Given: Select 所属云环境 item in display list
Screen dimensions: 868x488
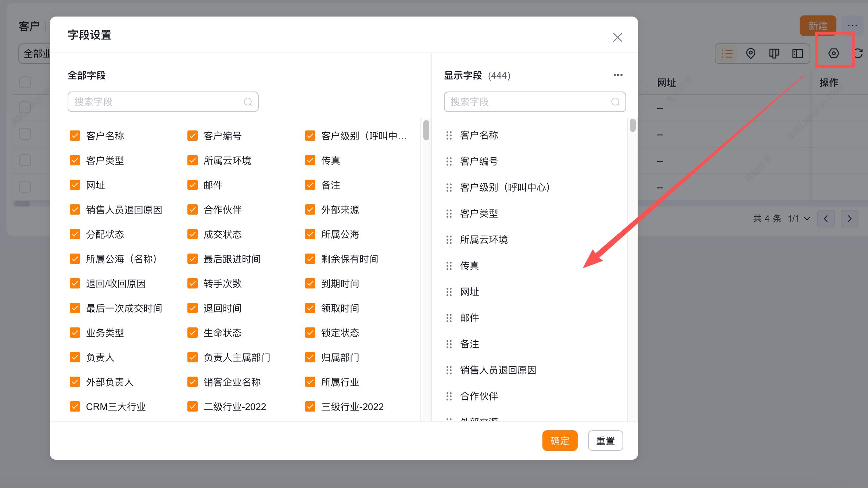Looking at the screenshot, I should click(484, 240).
